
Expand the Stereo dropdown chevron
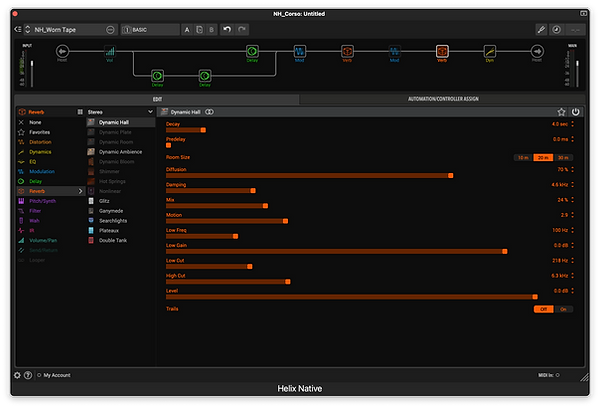click(150, 112)
